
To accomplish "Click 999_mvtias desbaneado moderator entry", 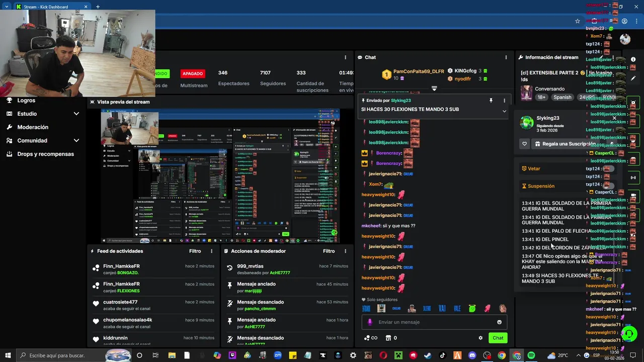I will 287,269.
